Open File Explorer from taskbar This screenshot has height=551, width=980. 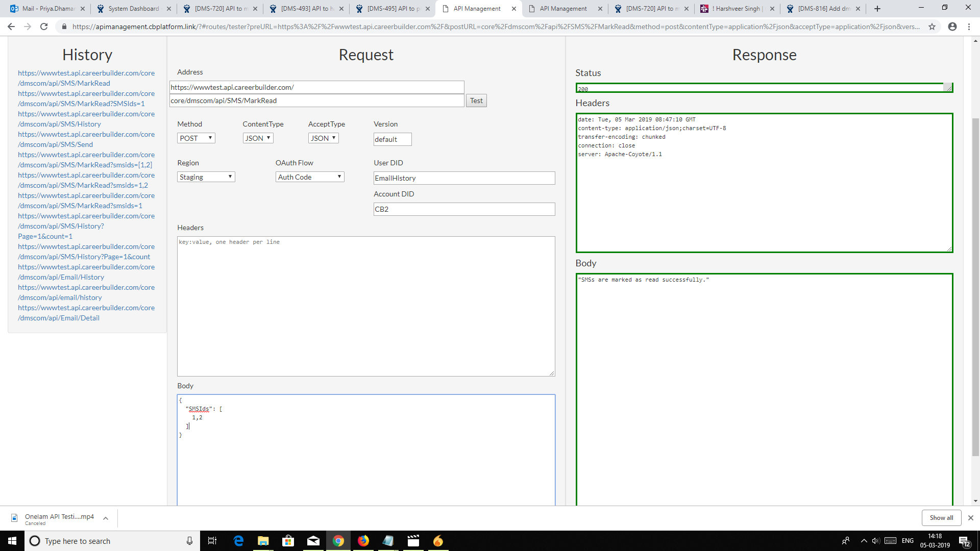tap(263, 541)
